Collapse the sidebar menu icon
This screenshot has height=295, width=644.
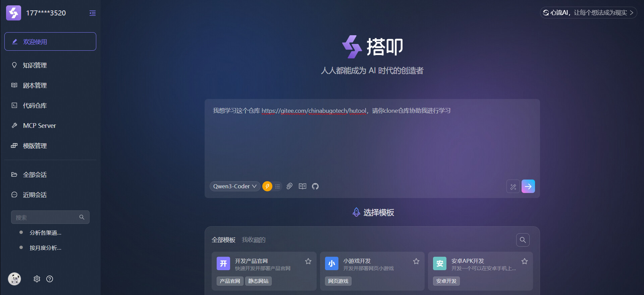point(93,13)
